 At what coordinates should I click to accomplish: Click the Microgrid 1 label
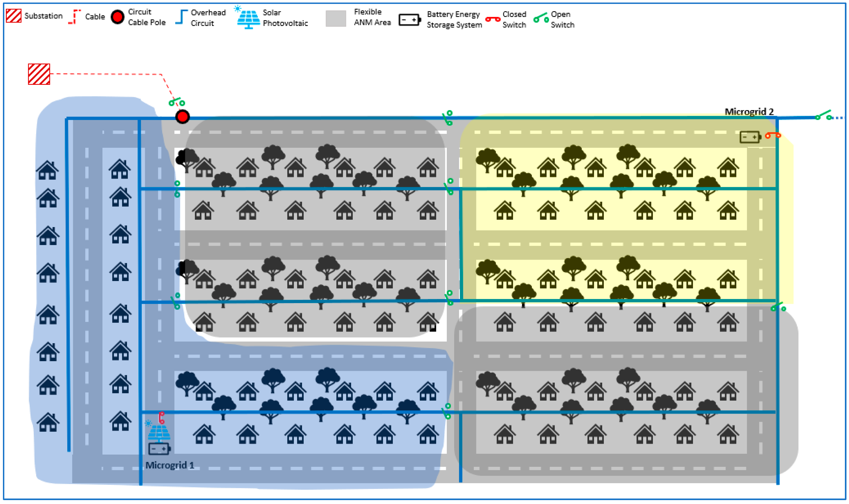pyautogui.click(x=170, y=465)
